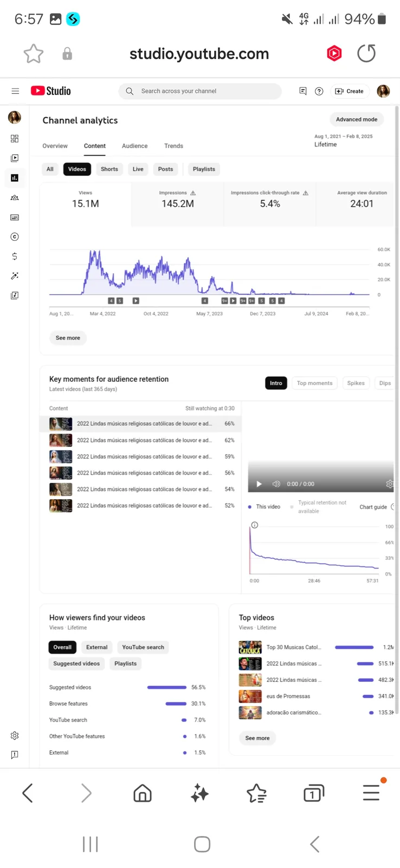Open the hamburger navigation menu
Screen dimensions: 400x868
pyautogui.click(x=15, y=91)
